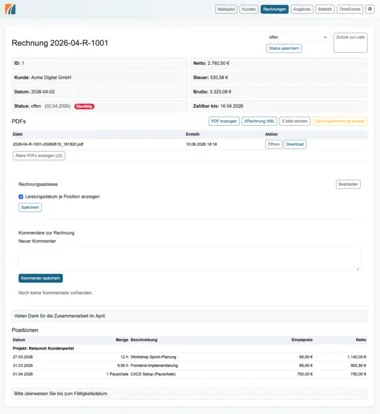Click the Kunde value Acme Digital GmbH
Viewport: 380px width, 414px height.
coord(51,77)
